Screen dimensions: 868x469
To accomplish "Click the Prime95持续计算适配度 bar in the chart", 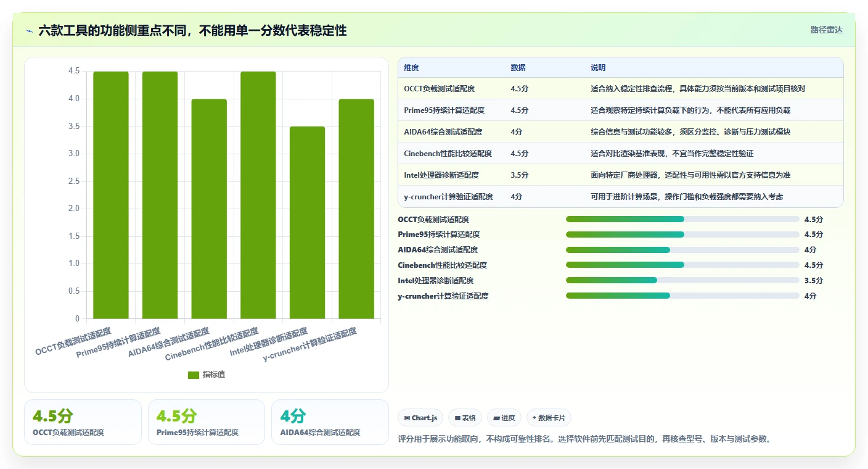I will pyautogui.click(x=160, y=195).
